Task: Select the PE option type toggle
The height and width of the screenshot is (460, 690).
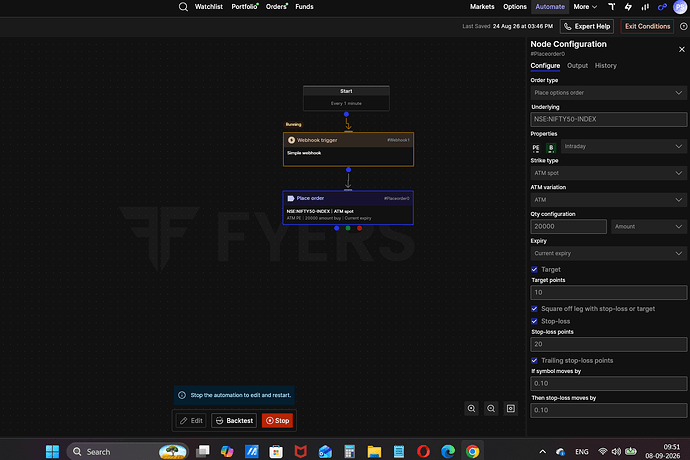Action: pyautogui.click(x=536, y=148)
